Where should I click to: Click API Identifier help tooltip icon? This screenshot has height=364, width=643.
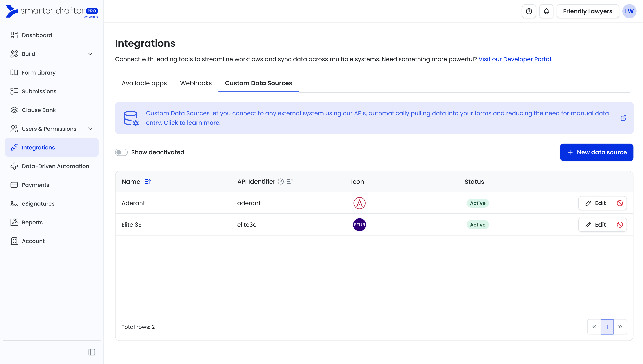coord(281,182)
